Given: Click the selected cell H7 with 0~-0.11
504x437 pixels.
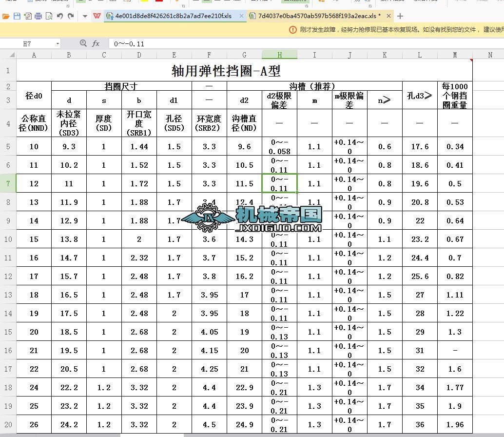Looking at the screenshot, I should 279,183.
